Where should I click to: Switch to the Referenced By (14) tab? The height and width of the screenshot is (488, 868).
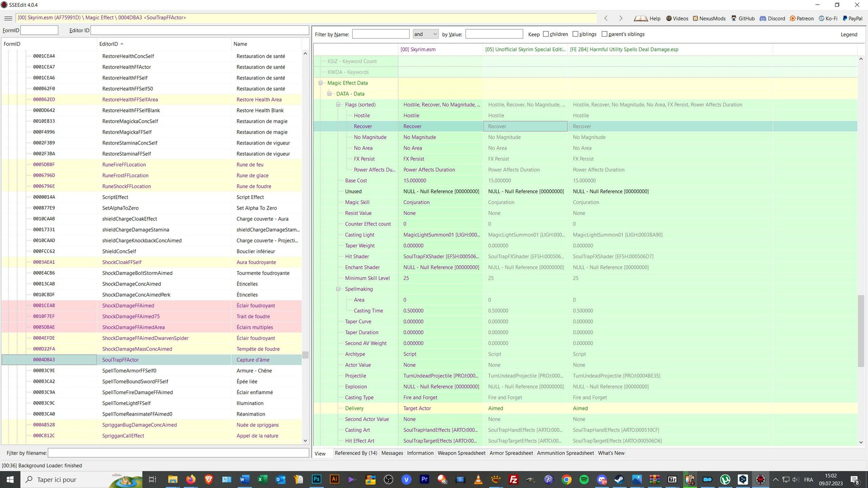tap(356, 453)
